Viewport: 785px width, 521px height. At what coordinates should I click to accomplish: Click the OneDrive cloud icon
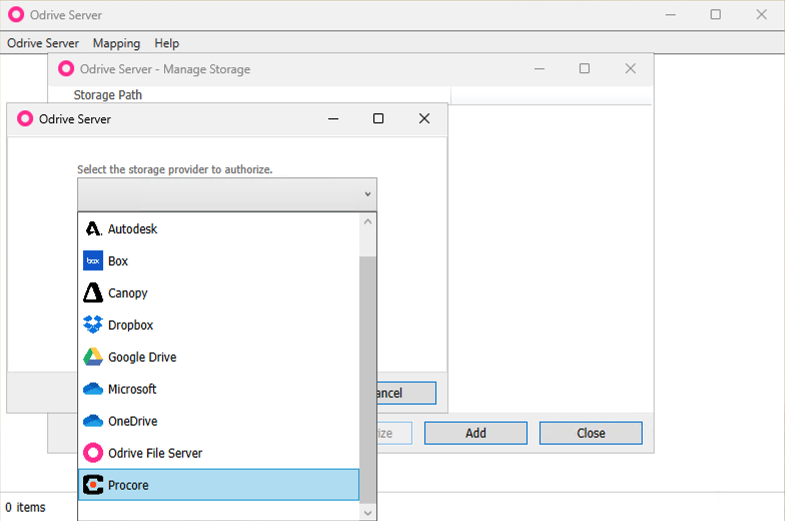point(93,421)
